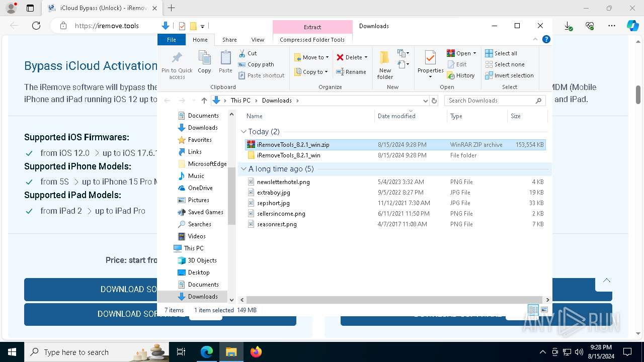
Task: Select extraboy.jpg file
Action: pos(395,193)
